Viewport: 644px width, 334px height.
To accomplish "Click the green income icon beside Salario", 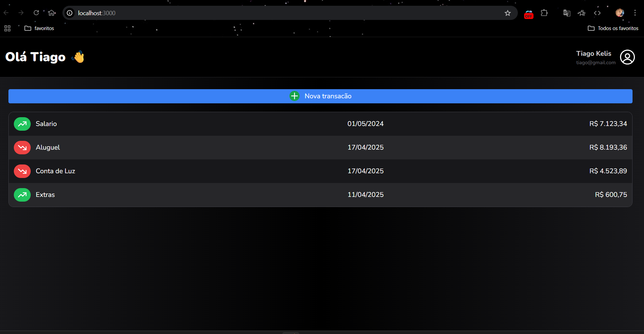I will [22, 124].
